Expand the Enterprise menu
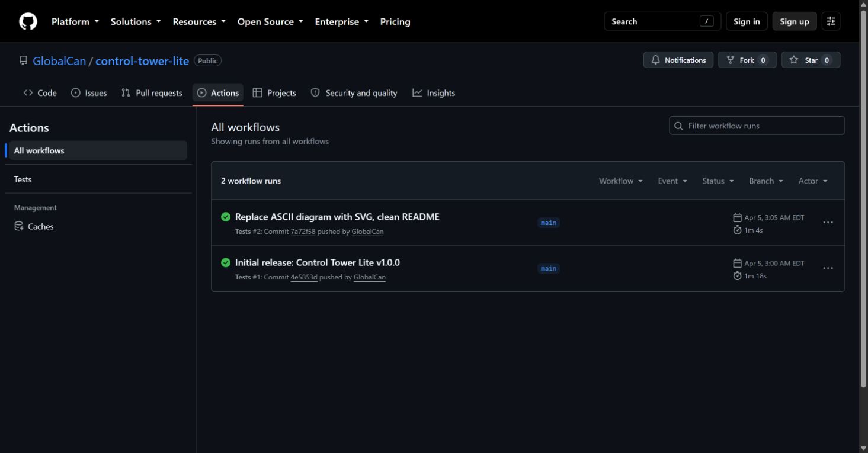Image resolution: width=868 pixels, height=453 pixels. pyautogui.click(x=341, y=21)
